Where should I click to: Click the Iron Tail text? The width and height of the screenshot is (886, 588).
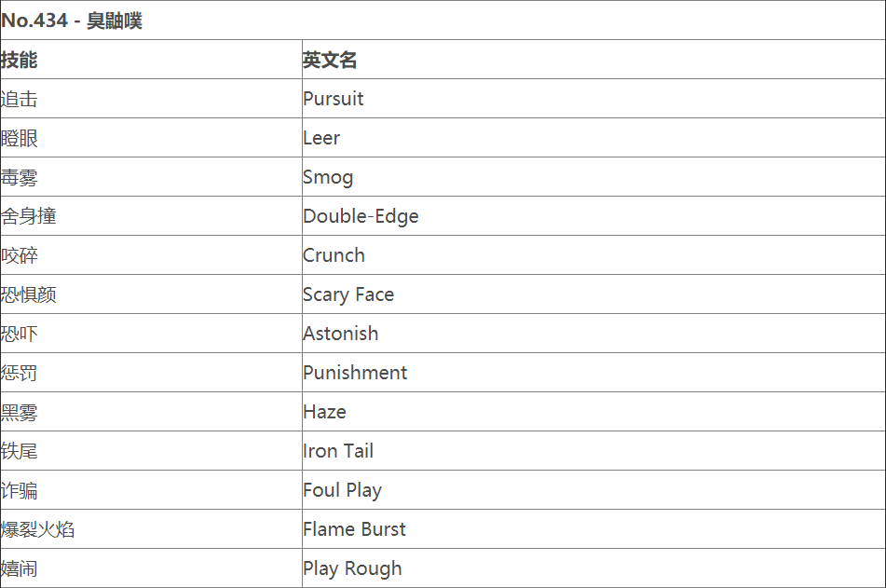[337, 451]
